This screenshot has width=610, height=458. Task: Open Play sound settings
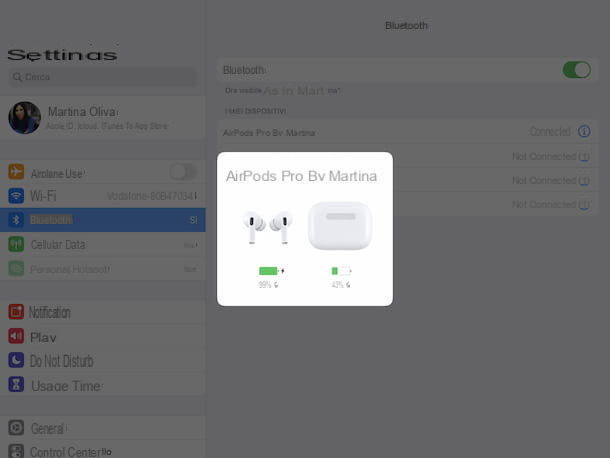[103, 336]
